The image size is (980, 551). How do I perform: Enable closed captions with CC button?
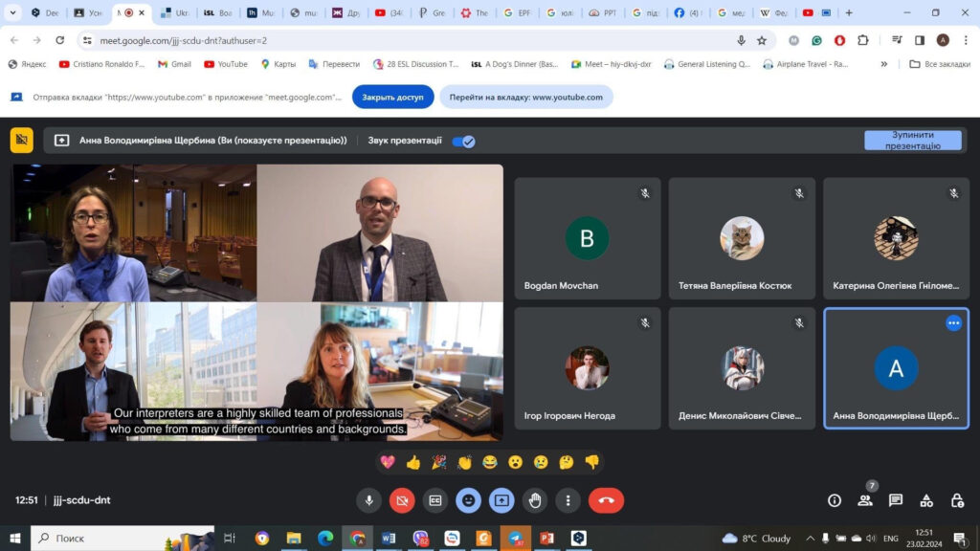click(435, 500)
